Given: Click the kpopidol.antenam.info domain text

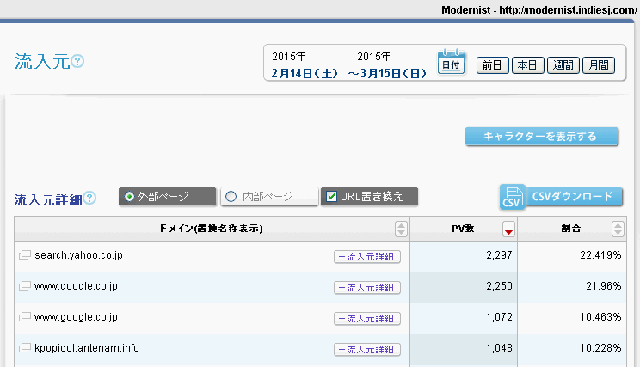Looking at the screenshot, I should click(86, 348).
